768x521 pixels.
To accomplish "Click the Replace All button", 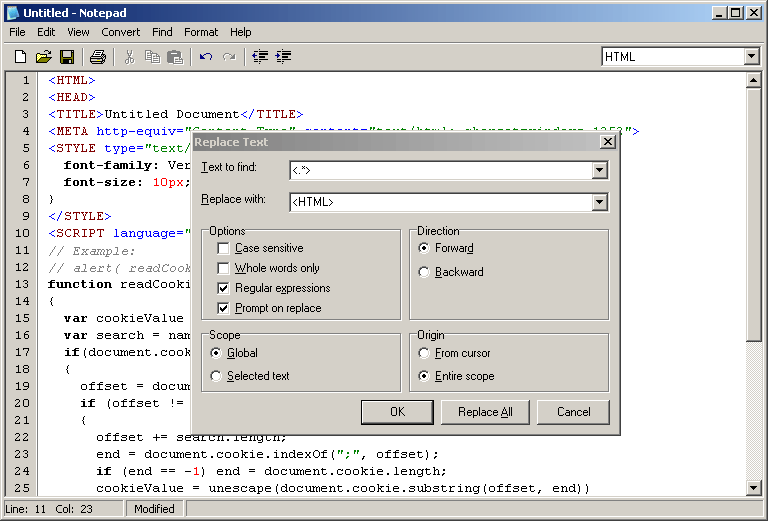I will click(485, 412).
